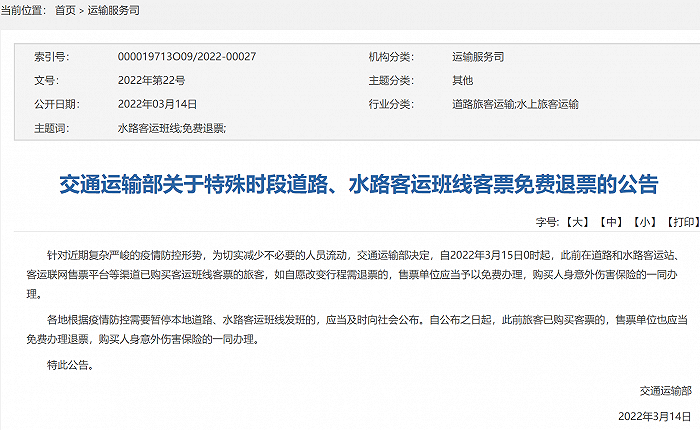Set font size to 中

point(611,222)
